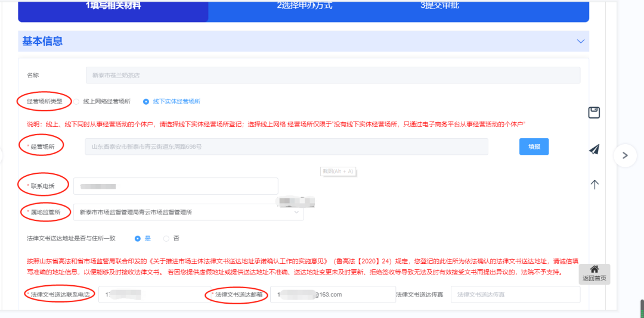Click the 法律文书送达邮箱 input field

click(333, 294)
